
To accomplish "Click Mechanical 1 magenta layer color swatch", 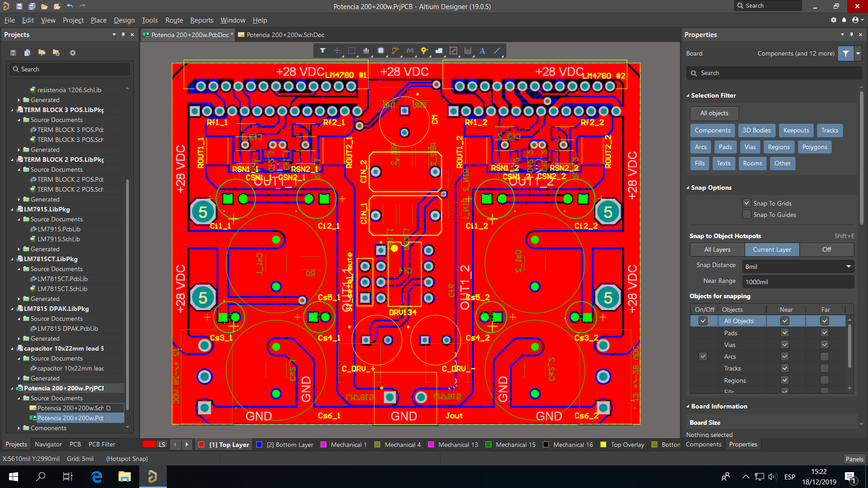I will pos(323,445).
